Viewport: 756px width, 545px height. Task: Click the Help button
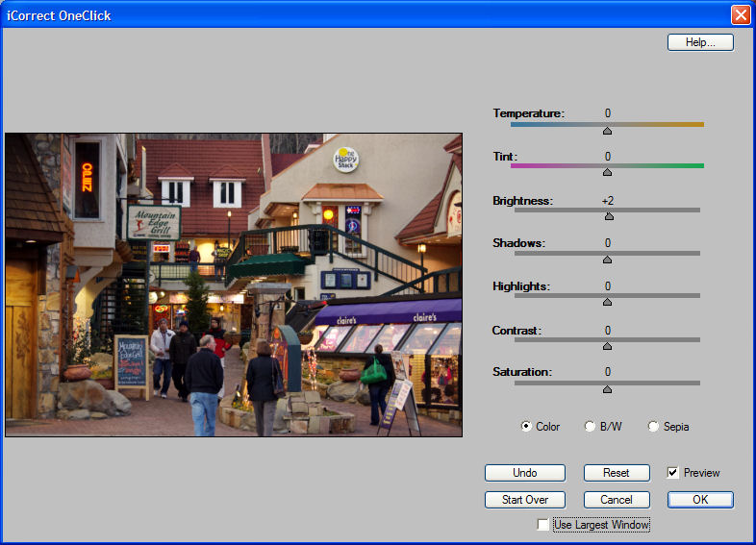(x=700, y=42)
